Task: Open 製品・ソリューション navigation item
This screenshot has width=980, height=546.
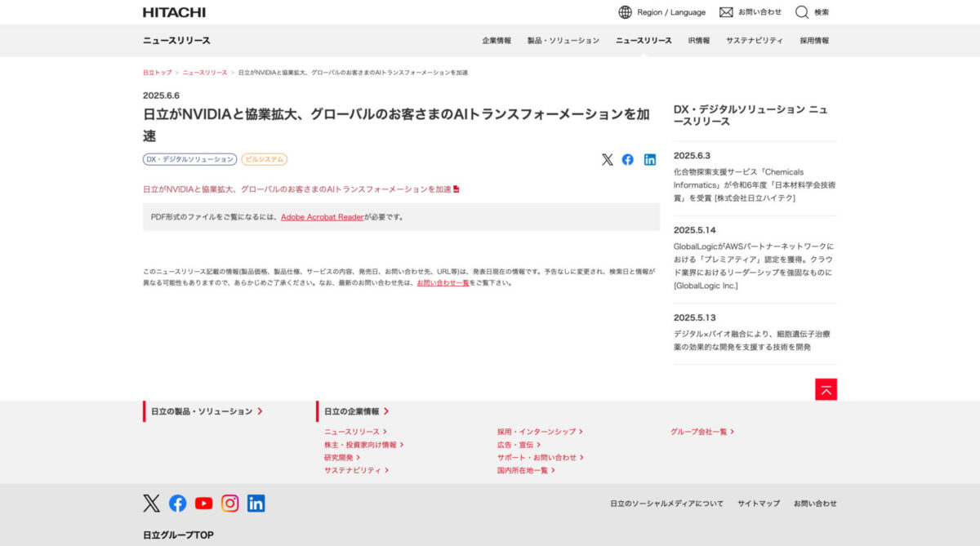Action: click(563, 41)
